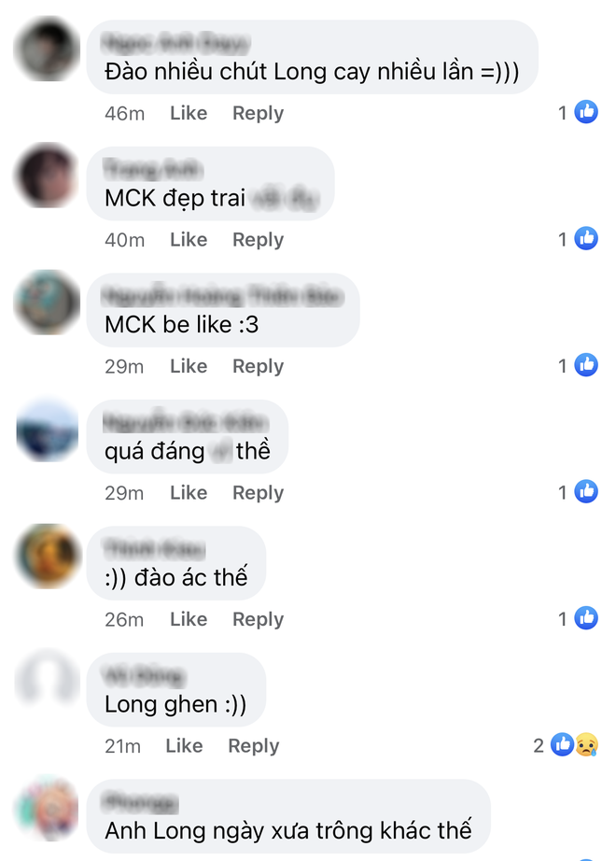Viewport: 616px width, 861px height.
Task: Like the 46m-old comment
Action: pyautogui.click(x=189, y=113)
